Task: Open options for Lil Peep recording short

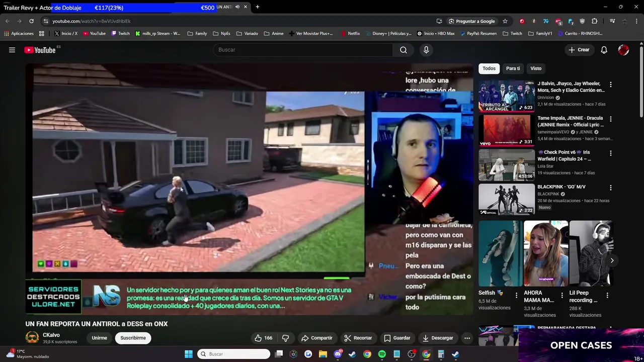Action: tap(607, 295)
